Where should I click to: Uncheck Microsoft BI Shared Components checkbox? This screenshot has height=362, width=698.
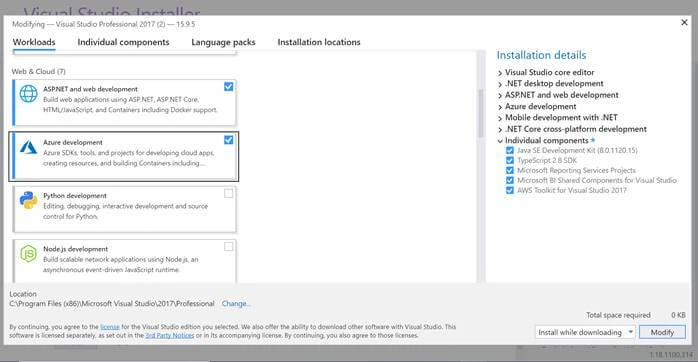(x=510, y=180)
